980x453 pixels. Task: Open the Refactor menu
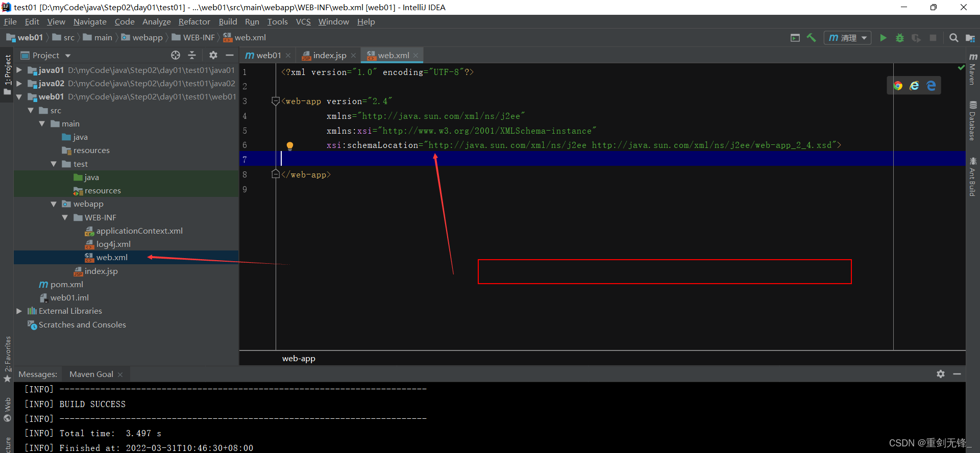pos(194,21)
